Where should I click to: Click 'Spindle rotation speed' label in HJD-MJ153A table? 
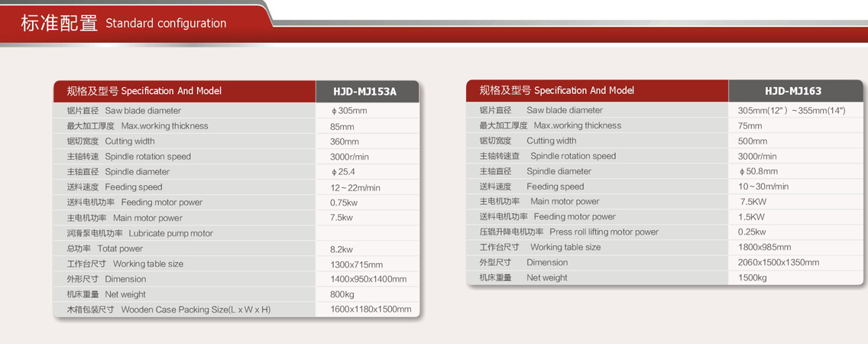click(147, 157)
